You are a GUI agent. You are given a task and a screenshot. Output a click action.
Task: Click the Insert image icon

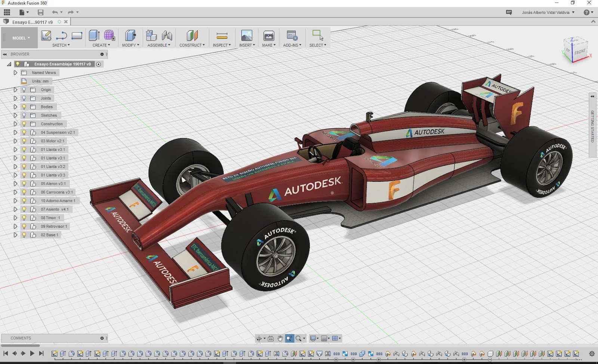247,36
